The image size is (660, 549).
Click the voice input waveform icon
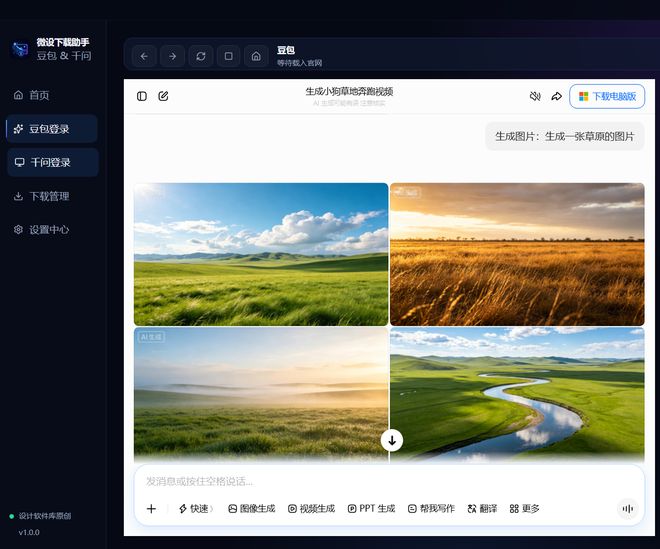point(628,509)
